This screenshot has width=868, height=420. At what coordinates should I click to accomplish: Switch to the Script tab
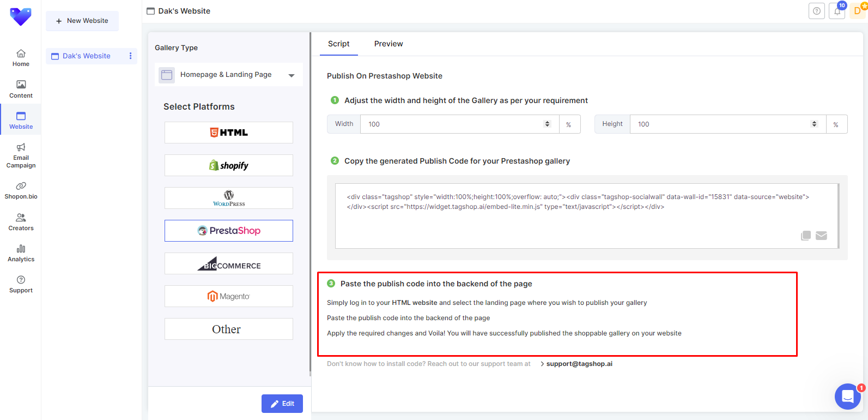pyautogui.click(x=338, y=44)
